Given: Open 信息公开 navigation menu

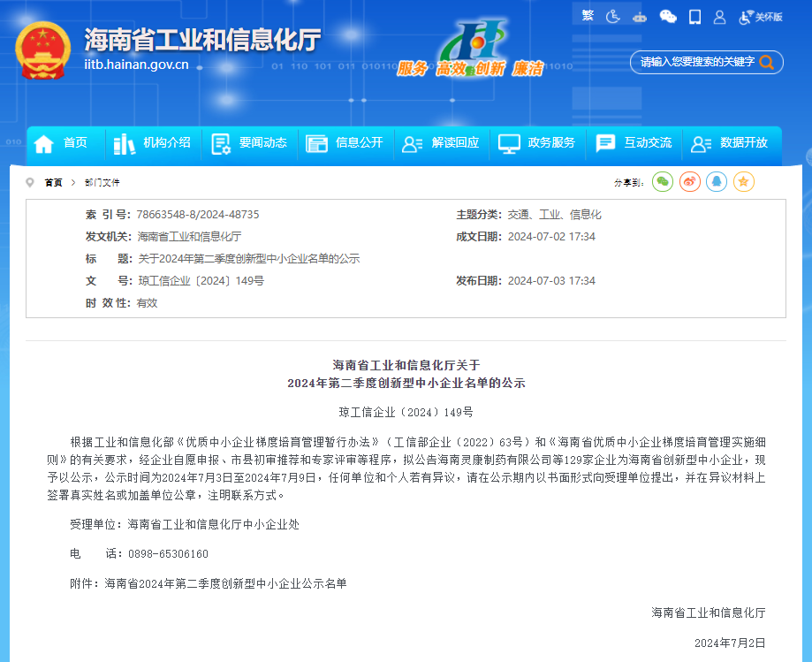Looking at the screenshot, I should point(346,143).
